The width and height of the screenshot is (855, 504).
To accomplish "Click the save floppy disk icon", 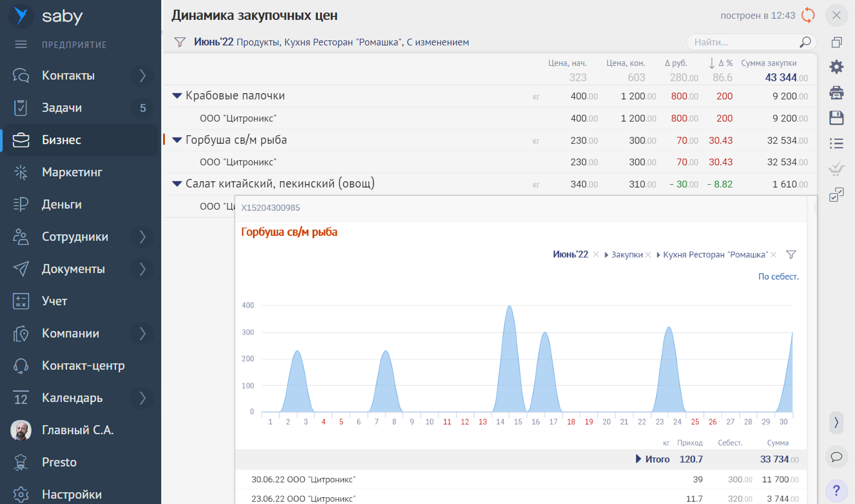I will (836, 118).
